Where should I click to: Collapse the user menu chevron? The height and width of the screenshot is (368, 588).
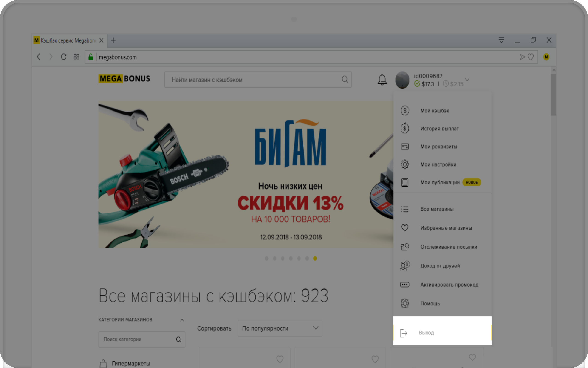point(467,80)
